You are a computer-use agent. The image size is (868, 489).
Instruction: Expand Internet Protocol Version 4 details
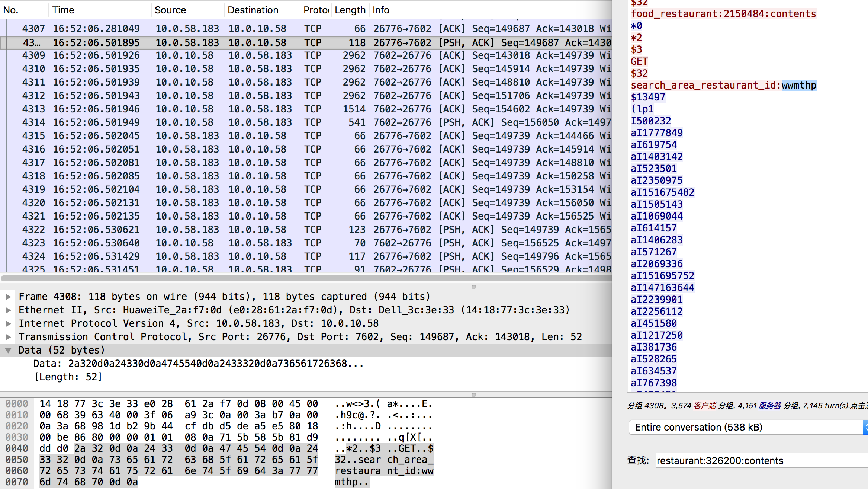[8, 323]
